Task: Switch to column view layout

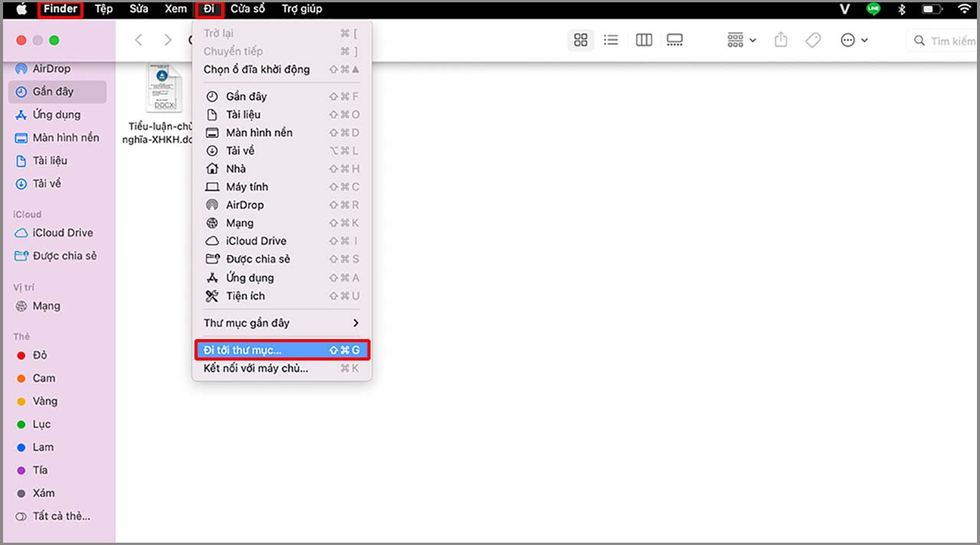Action: (x=643, y=40)
